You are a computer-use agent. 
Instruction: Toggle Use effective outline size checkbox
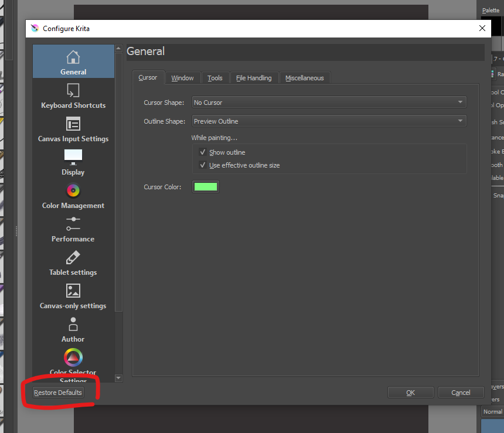click(203, 165)
